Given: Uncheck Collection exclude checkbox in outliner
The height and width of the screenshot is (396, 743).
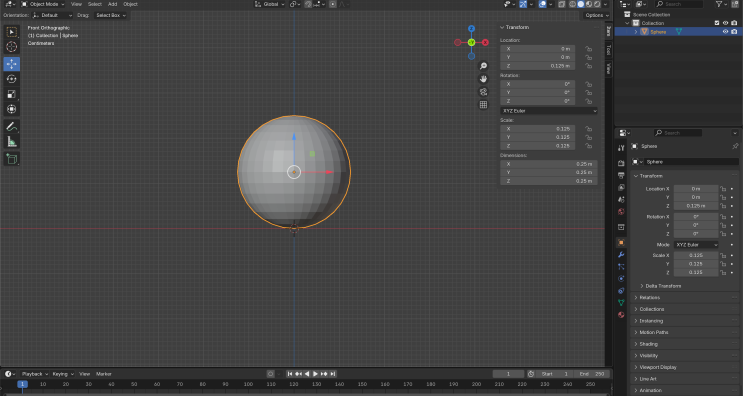Looking at the screenshot, I should click(717, 23).
